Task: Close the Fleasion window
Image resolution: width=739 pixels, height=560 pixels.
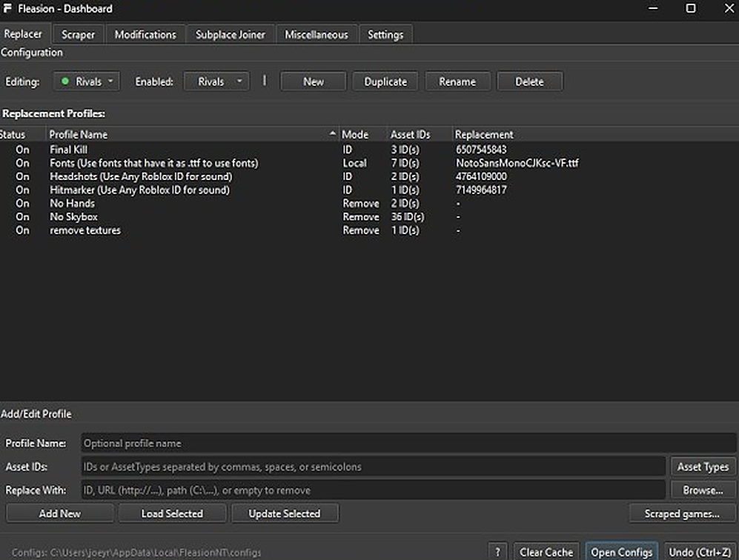Action: coord(729,8)
